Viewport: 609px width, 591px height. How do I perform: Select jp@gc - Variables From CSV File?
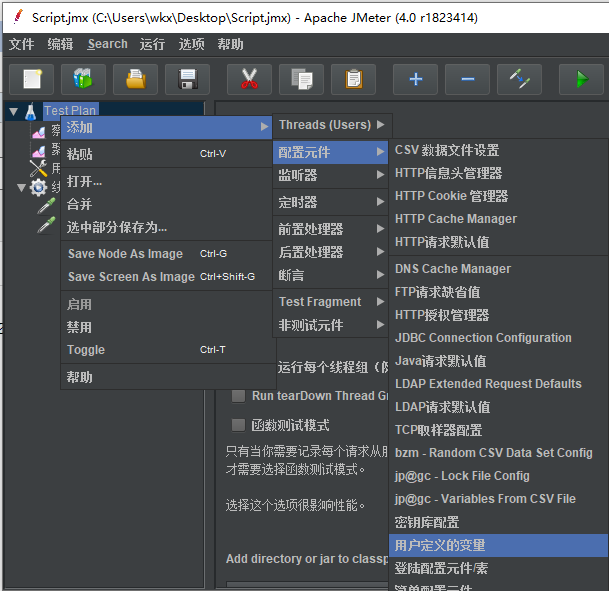pyautogui.click(x=498, y=499)
